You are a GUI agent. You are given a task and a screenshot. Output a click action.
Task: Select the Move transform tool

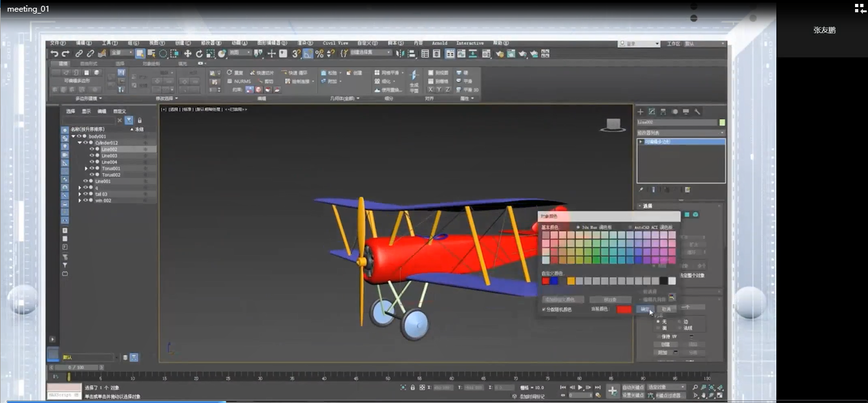pos(187,54)
